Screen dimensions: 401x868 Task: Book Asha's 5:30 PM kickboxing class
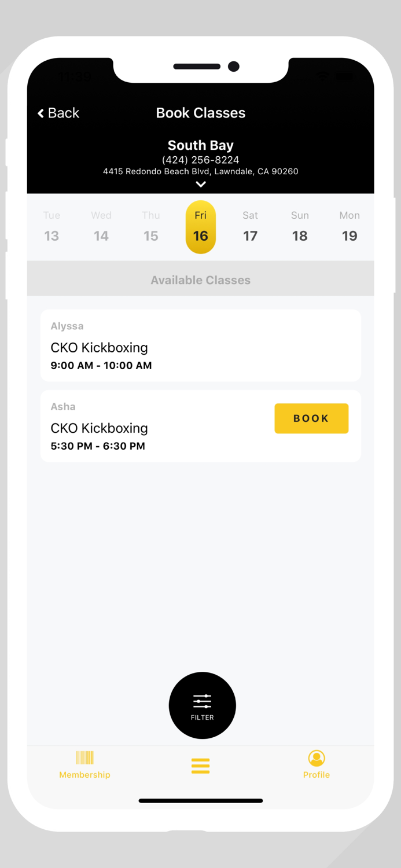(311, 418)
